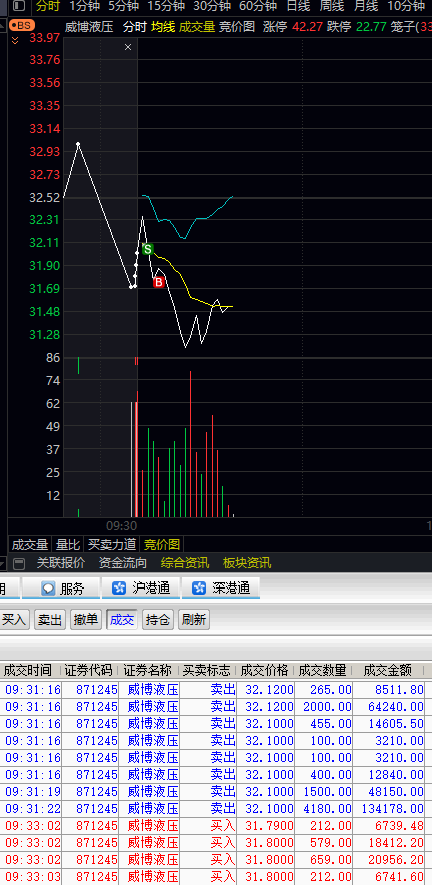
Task: Sort by the 成交价格 column header
Action: tap(264, 671)
